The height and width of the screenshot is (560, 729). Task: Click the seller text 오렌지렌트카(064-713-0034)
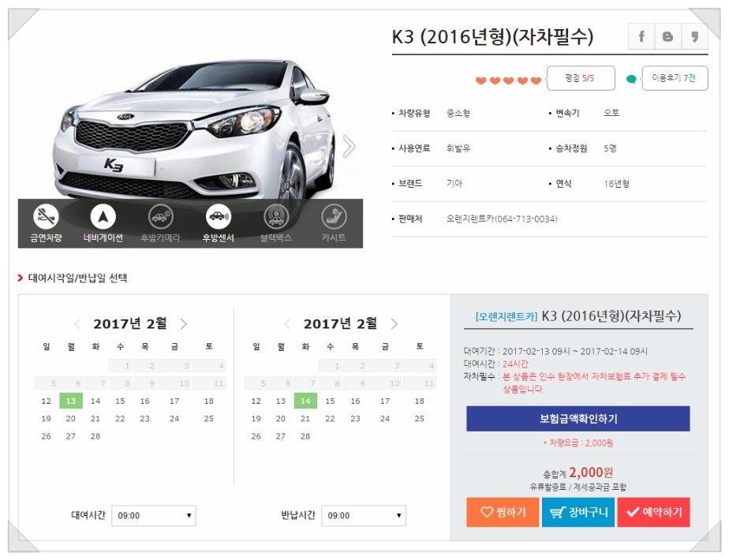502,219
